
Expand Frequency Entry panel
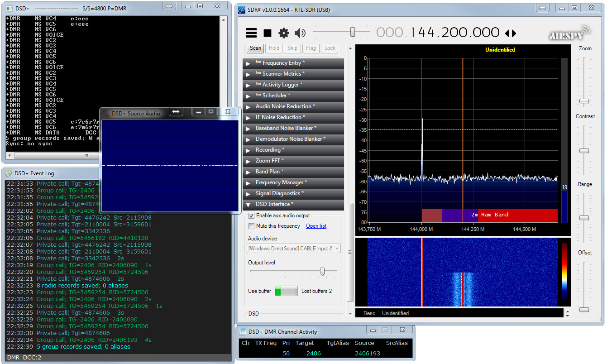tap(293, 63)
